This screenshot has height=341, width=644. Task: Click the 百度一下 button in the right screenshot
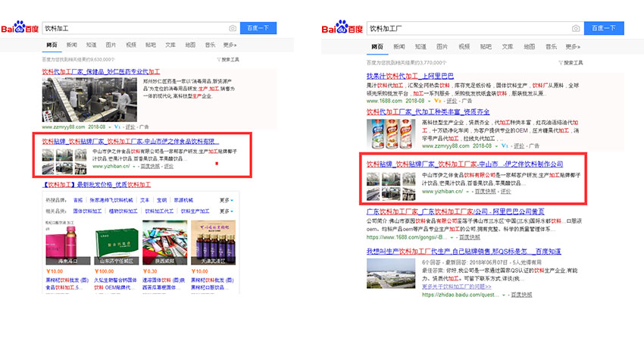(x=604, y=28)
